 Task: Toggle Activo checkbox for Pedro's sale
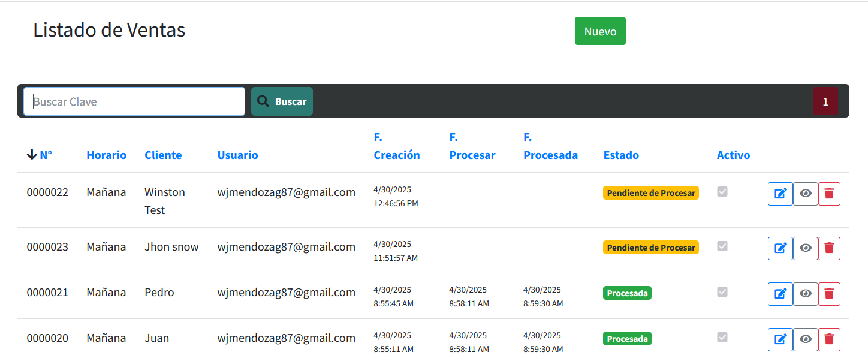coord(722,292)
